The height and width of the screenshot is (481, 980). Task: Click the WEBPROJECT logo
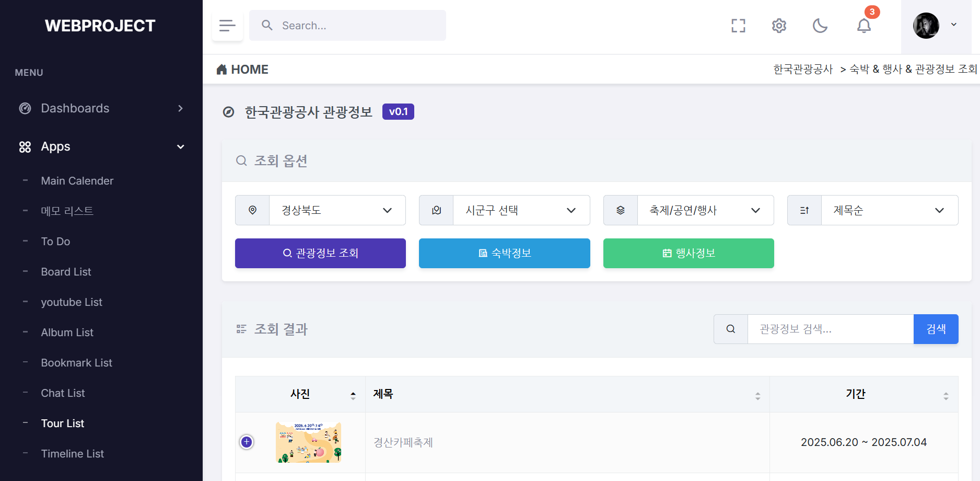(100, 26)
